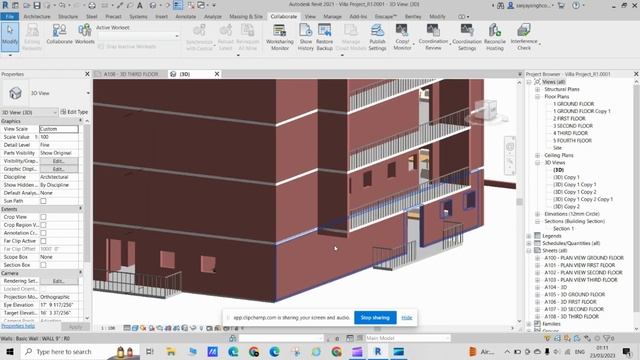Expand the Structural Plans node
This screenshot has width=640, height=360.
pyautogui.click(x=538, y=89)
